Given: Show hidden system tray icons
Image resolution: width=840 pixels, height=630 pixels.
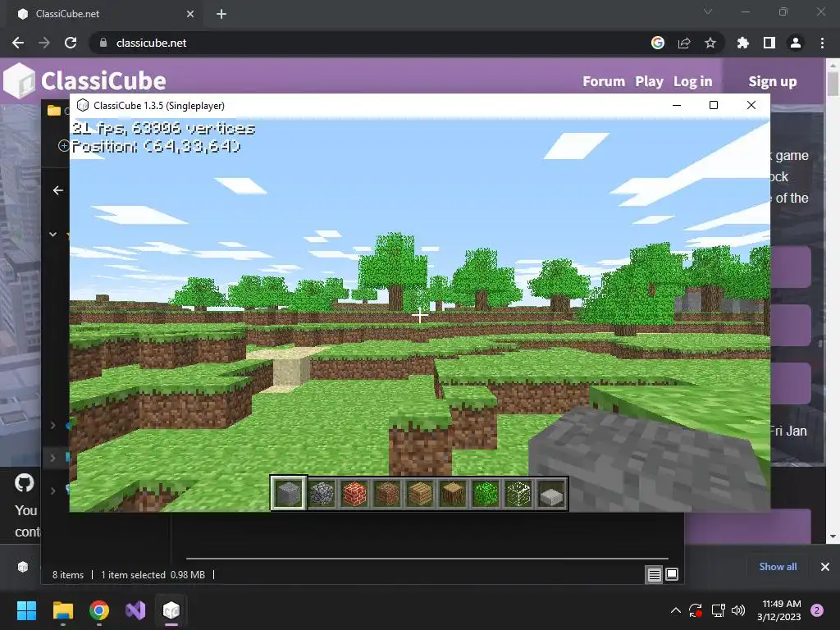Looking at the screenshot, I should tap(676, 610).
